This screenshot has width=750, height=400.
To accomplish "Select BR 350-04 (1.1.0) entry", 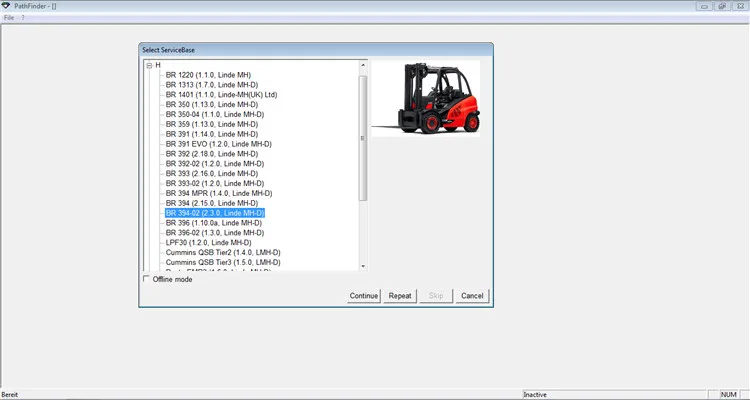I will pos(215,114).
